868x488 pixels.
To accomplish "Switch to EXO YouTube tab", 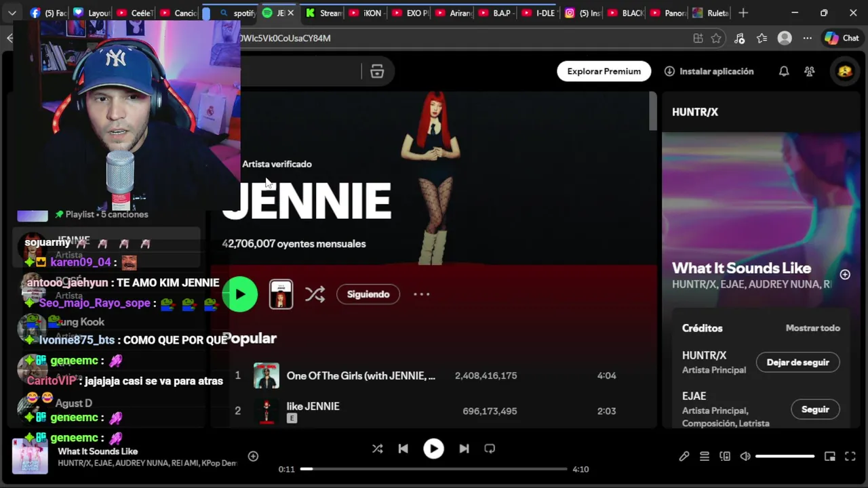I will tap(409, 13).
